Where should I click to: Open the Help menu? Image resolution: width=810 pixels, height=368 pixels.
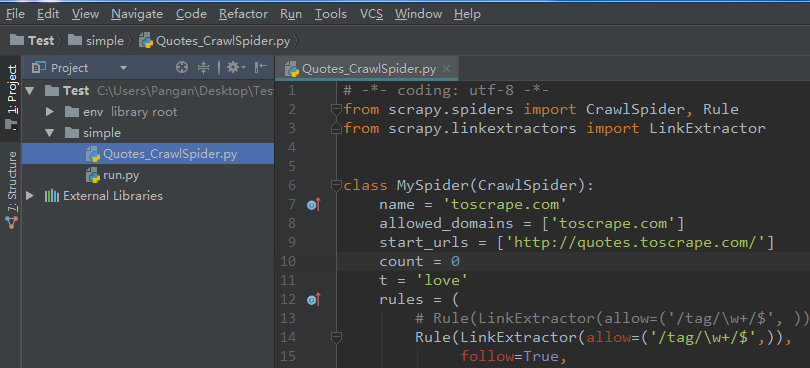pyautogui.click(x=467, y=14)
